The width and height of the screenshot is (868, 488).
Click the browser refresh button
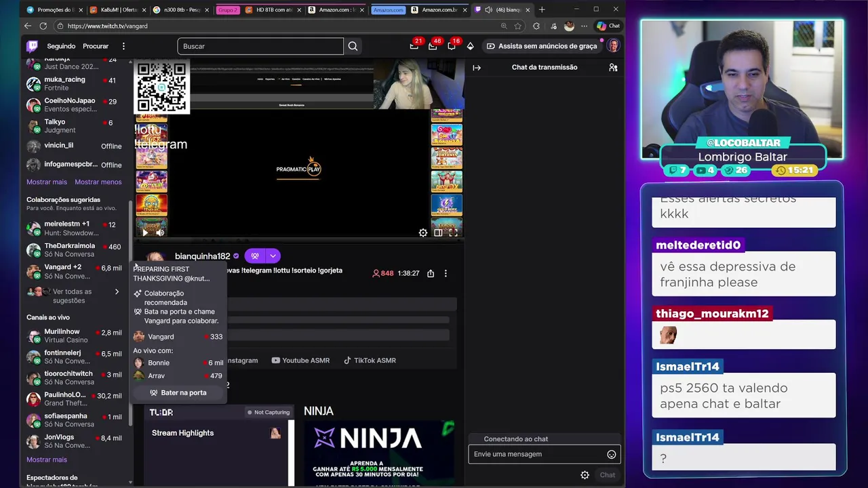click(43, 26)
